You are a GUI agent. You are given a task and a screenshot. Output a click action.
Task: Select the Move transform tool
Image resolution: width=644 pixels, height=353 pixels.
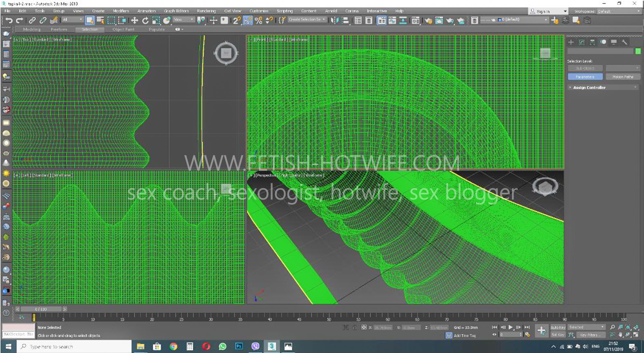[x=134, y=21]
